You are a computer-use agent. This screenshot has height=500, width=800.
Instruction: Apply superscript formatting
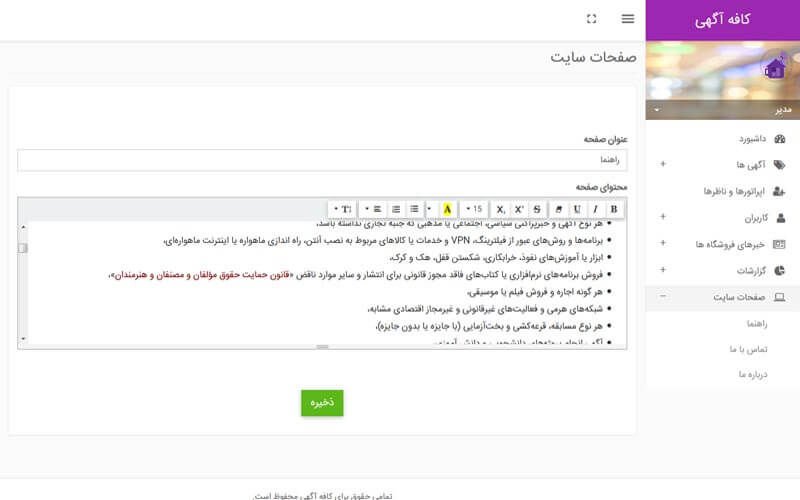tap(519, 209)
